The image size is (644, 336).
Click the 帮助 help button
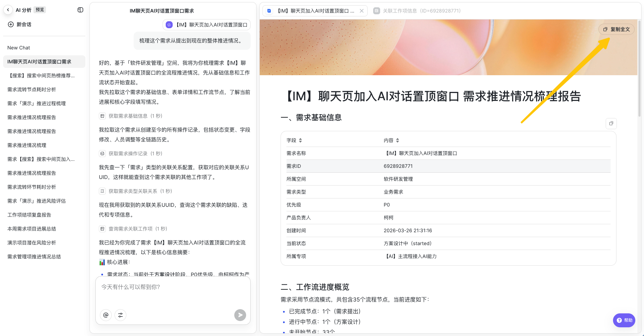tap(624, 320)
